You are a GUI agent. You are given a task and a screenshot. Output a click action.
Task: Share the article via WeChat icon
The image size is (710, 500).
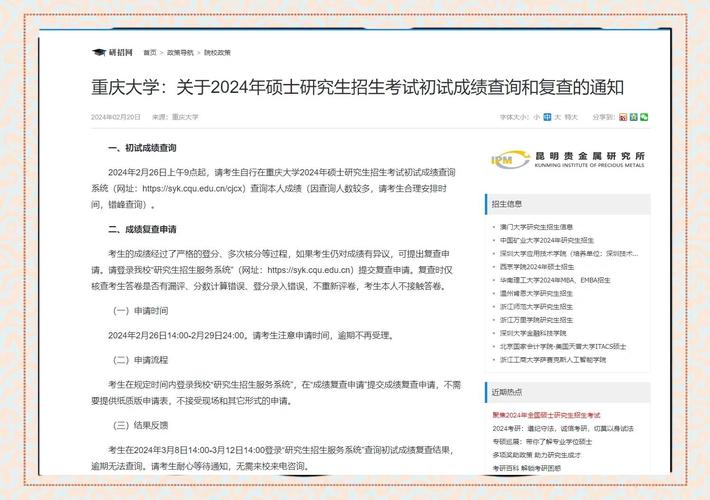click(x=644, y=117)
